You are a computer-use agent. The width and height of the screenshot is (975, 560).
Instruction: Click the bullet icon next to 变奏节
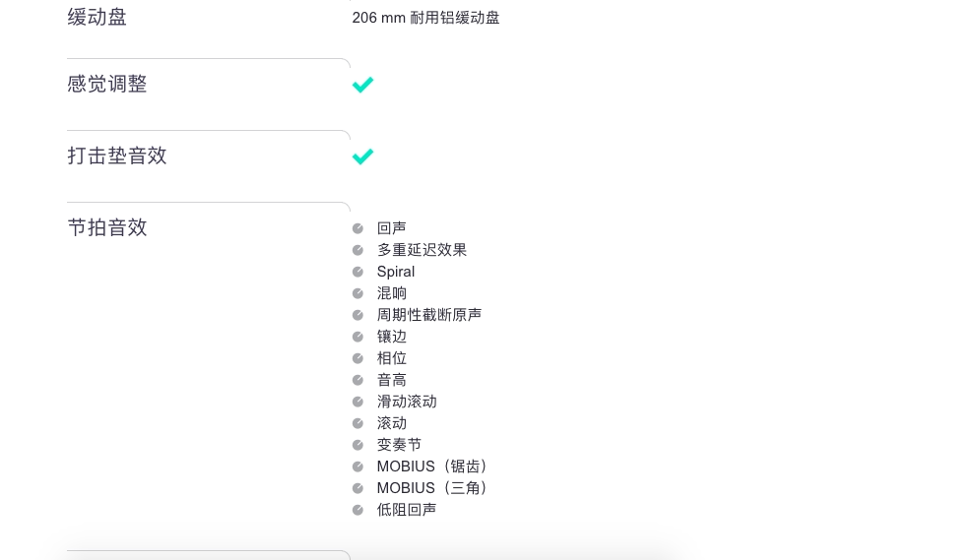point(357,445)
